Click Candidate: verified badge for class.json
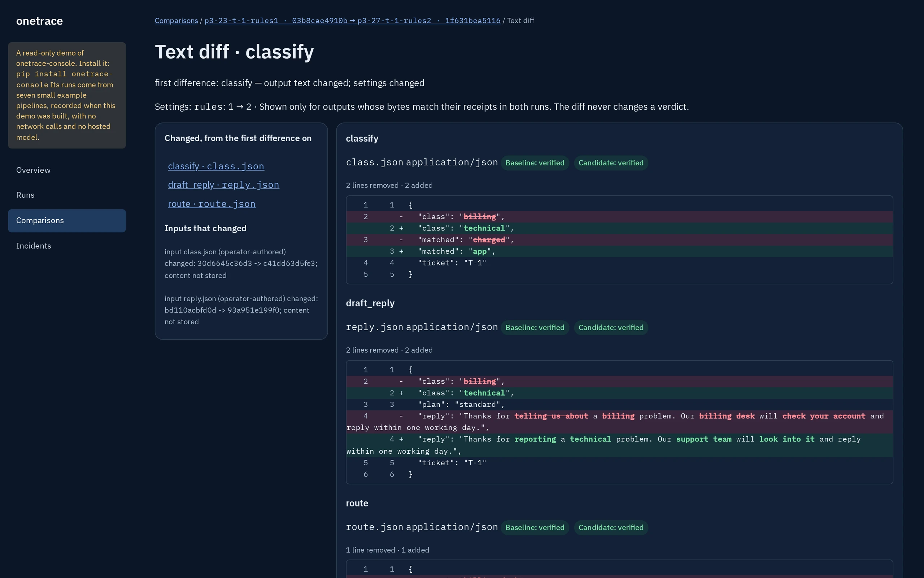The height and width of the screenshot is (578, 924). point(611,163)
